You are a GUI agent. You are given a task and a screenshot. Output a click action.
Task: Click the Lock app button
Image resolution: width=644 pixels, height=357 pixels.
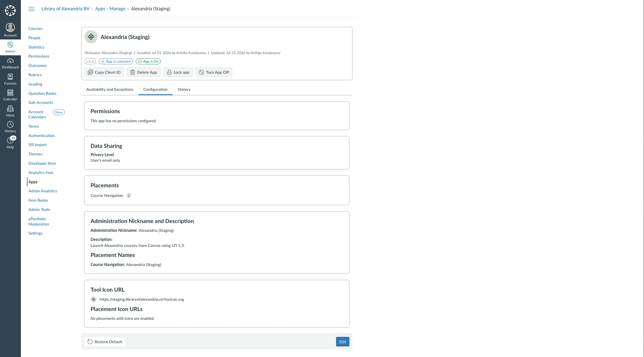point(178,72)
